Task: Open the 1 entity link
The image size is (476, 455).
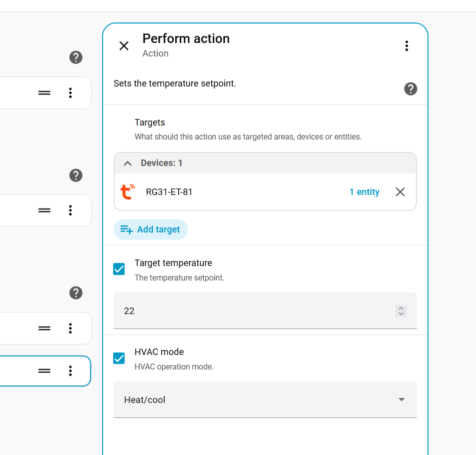Action: point(364,192)
